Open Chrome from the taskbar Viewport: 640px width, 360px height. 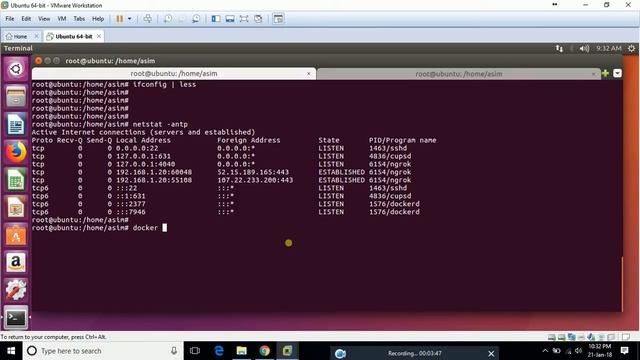click(264, 351)
